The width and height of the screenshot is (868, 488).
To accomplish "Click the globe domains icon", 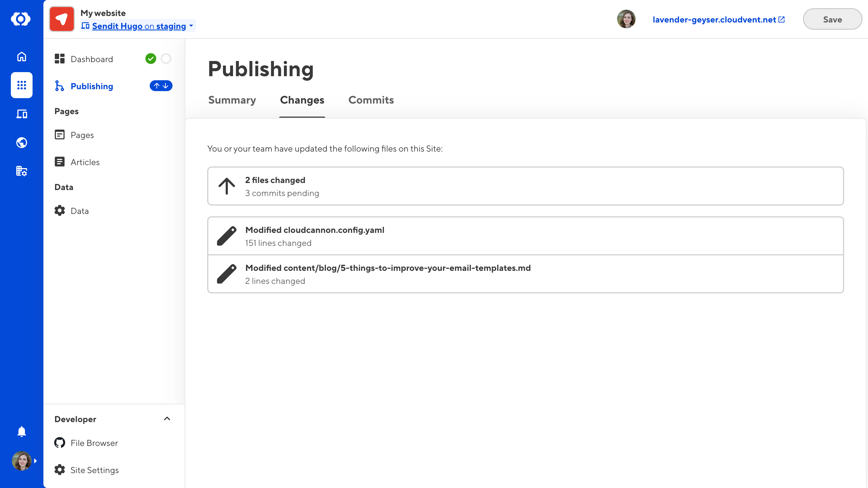I will pos(22,142).
